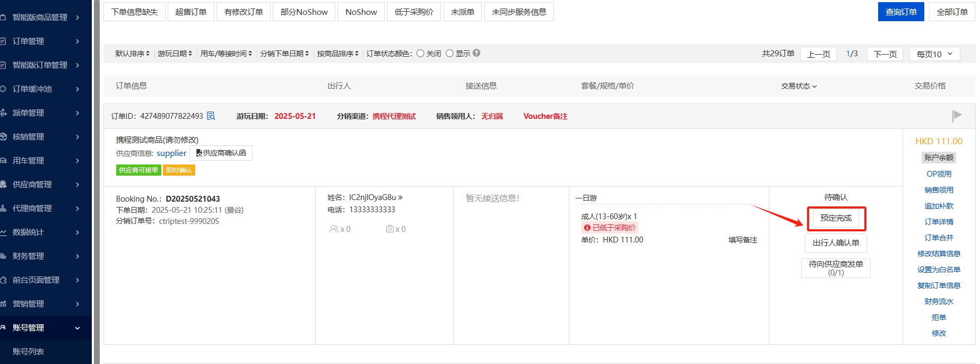Viewport: 980px width, 364px height.
Task: Click 追加补款 link
Action: pos(939,206)
